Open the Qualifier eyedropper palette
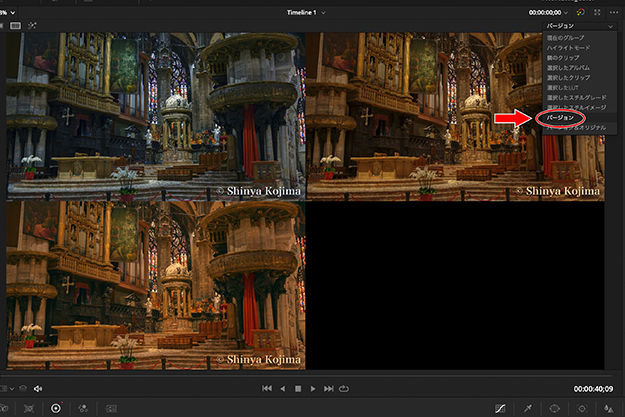The width and height of the screenshot is (625, 417). (x=528, y=409)
